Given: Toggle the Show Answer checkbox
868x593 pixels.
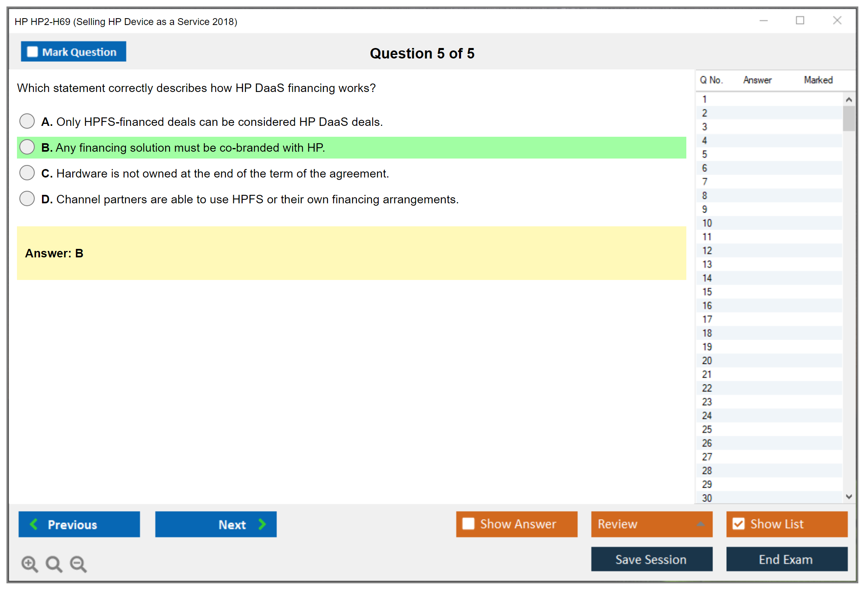Looking at the screenshot, I should click(468, 524).
